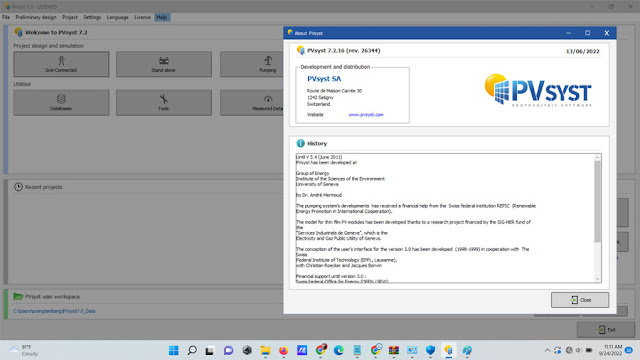Open the PVsyst user workspace path link
Image resolution: width=640 pixels, height=360 pixels.
point(54,311)
